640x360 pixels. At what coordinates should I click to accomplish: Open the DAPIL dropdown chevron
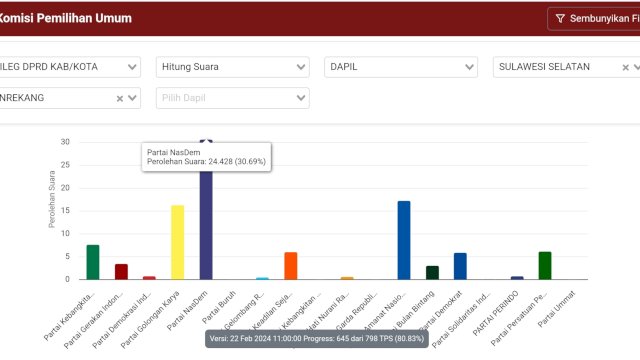tap(469, 67)
